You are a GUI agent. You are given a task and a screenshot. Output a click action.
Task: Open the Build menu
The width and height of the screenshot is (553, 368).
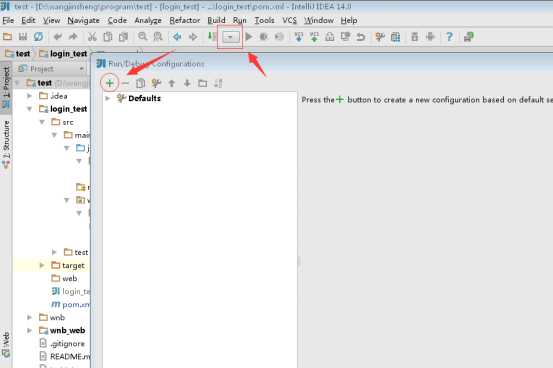pos(216,20)
